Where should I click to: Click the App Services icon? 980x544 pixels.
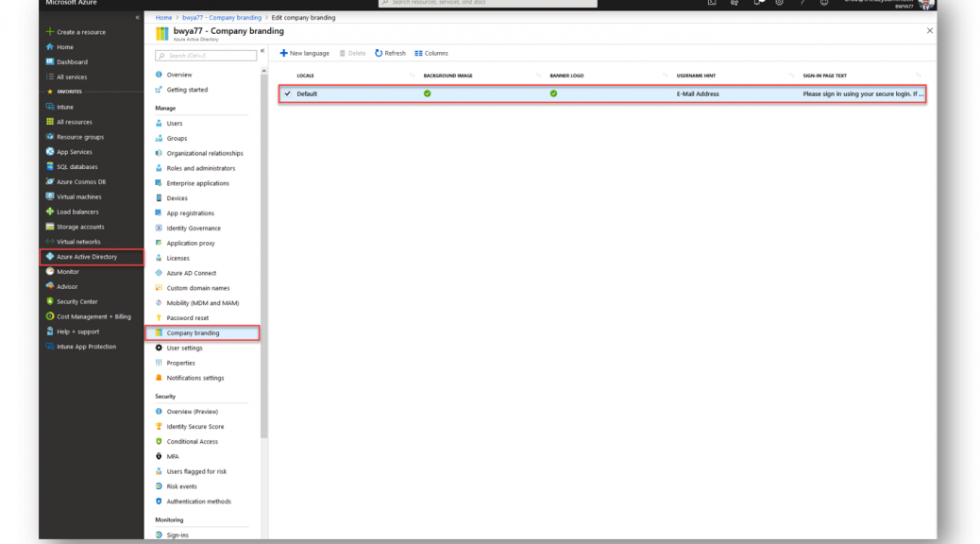[x=50, y=151]
